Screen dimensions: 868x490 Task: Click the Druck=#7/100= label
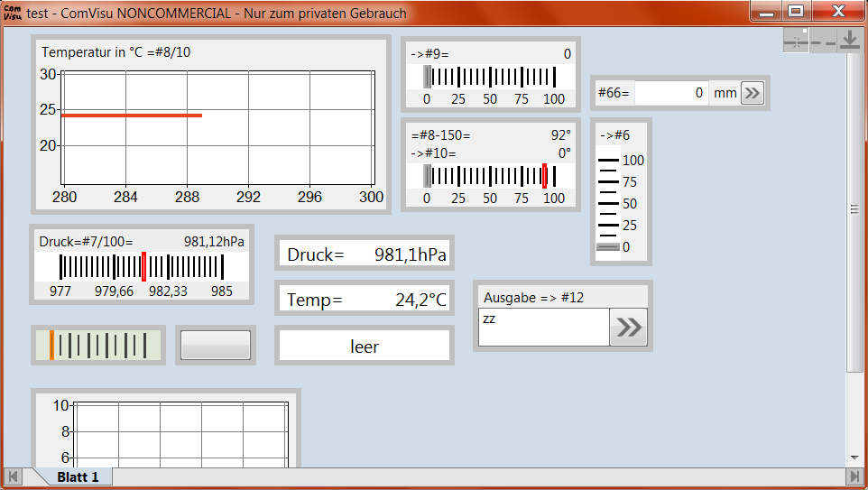pyautogui.click(x=86, y=242)
